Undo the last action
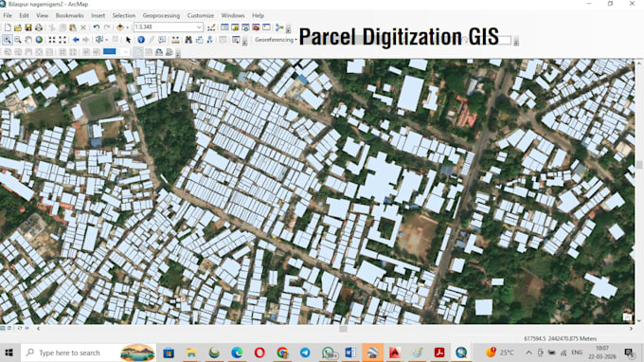The image size is (644, 362). click(96, 27)
